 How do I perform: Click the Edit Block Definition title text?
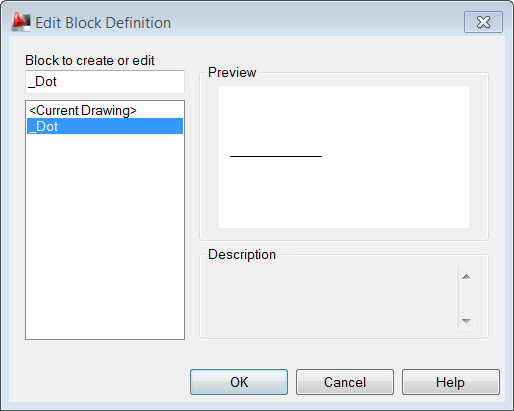(x=103, y=23)
